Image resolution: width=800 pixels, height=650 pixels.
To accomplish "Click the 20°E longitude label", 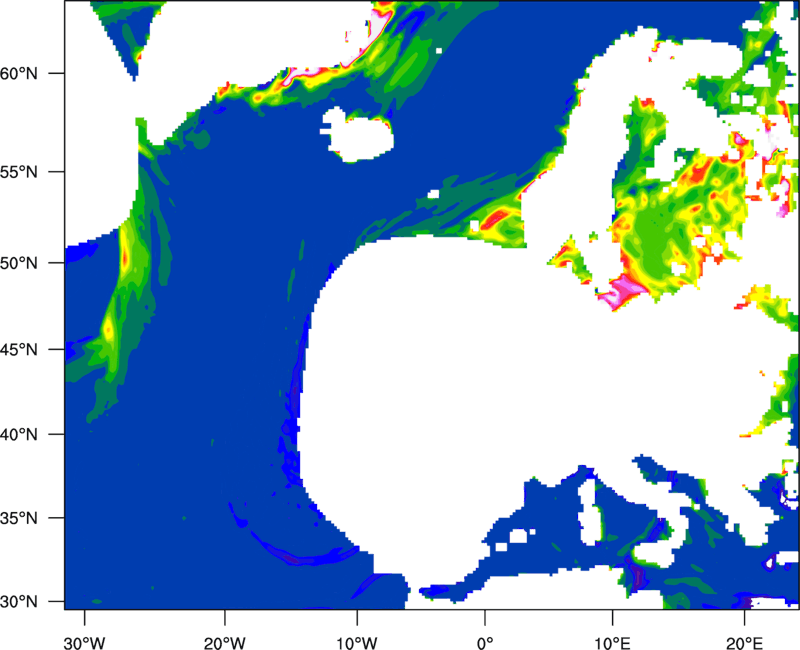I will point(744,643).
